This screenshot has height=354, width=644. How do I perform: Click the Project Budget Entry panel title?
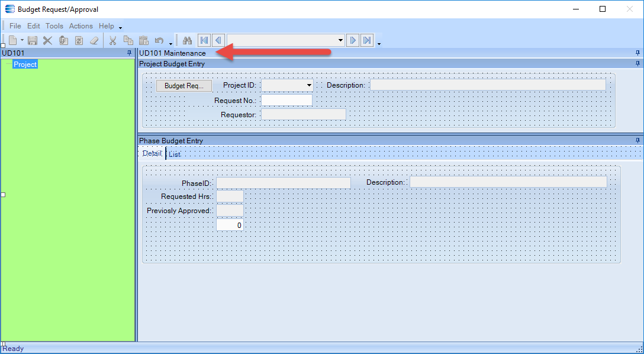click(172, 64)
